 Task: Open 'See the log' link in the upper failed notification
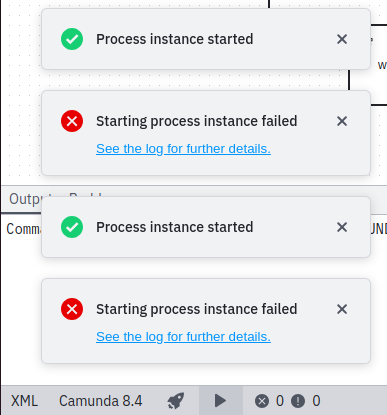coord(183,149)
